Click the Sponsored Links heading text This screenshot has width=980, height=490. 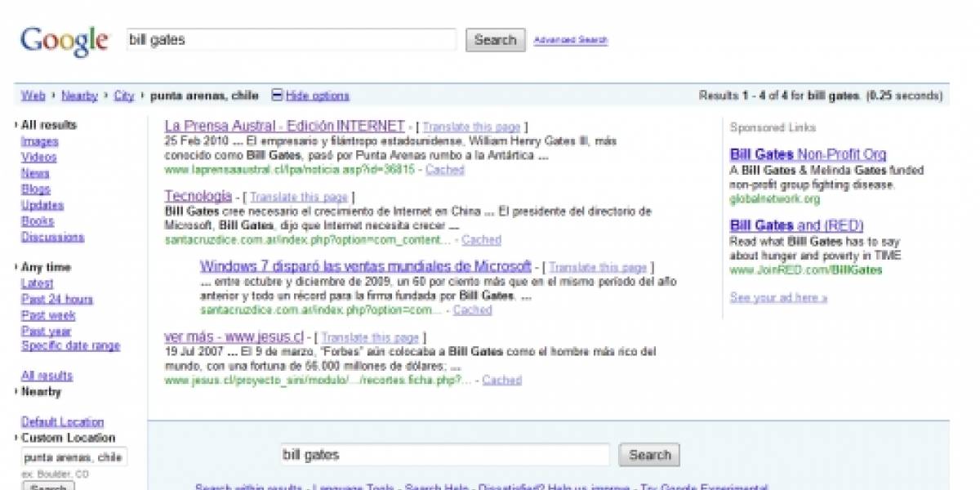773,127
